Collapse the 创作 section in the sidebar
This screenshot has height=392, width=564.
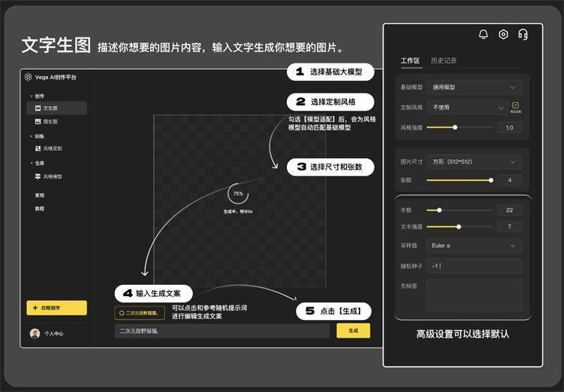(x=31, y=96)
